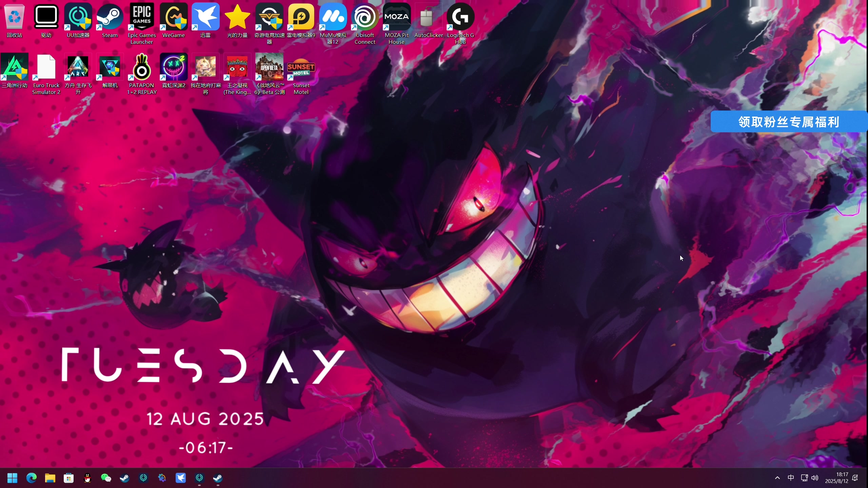Select the MOZA Pit House shortcut
The height and width of the screenshot is (488, 868).
point(397,24)
